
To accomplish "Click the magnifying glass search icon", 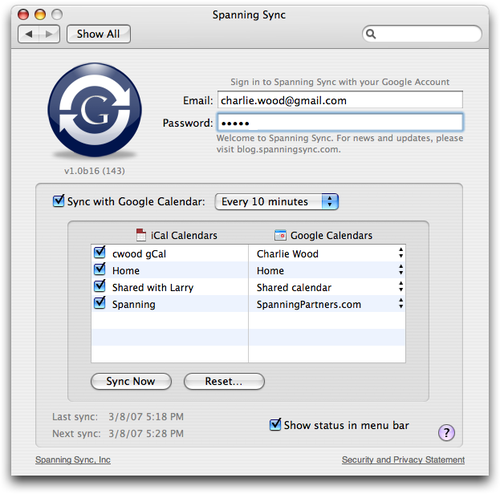I will 371,34.
